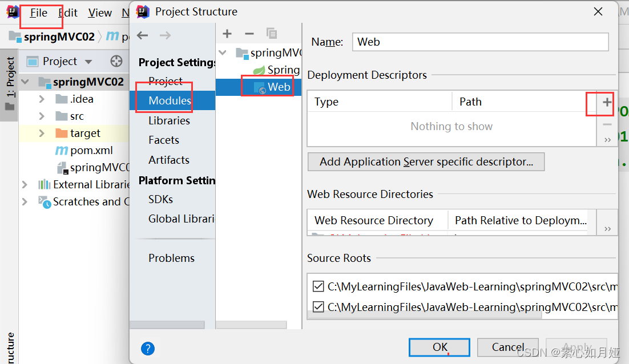Viewport: 629px width, 364px height.
Task: Click the pom.xml Maven icon
Action: click(62, 151)
